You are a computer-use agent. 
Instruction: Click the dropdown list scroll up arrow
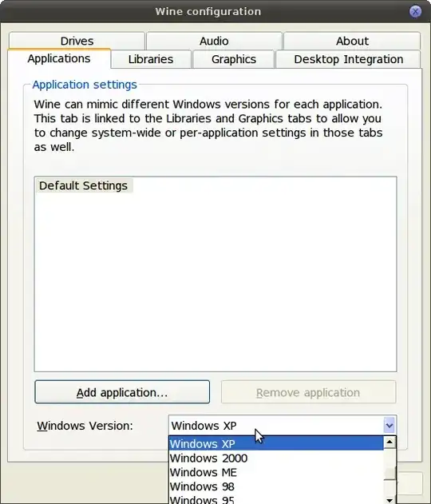(x=389, y=442)
